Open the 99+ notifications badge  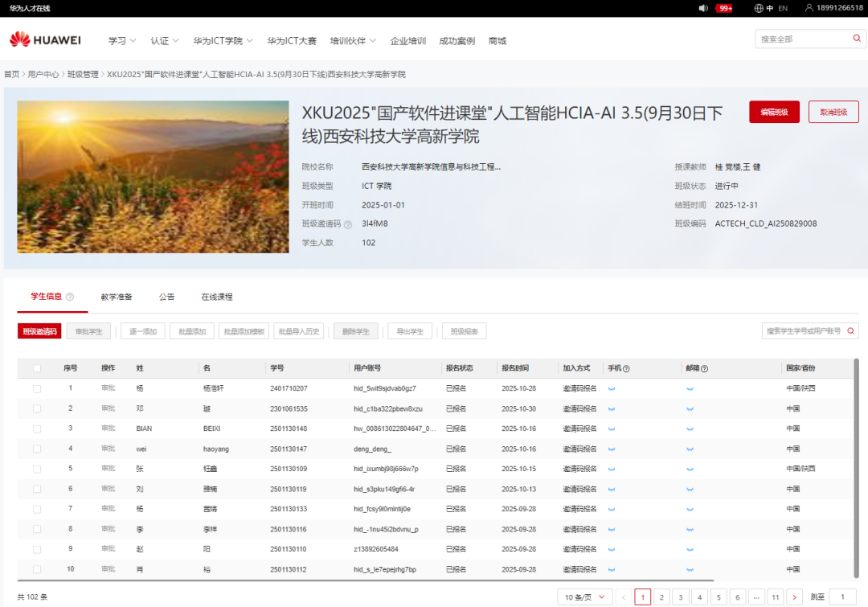coord(725,8)
